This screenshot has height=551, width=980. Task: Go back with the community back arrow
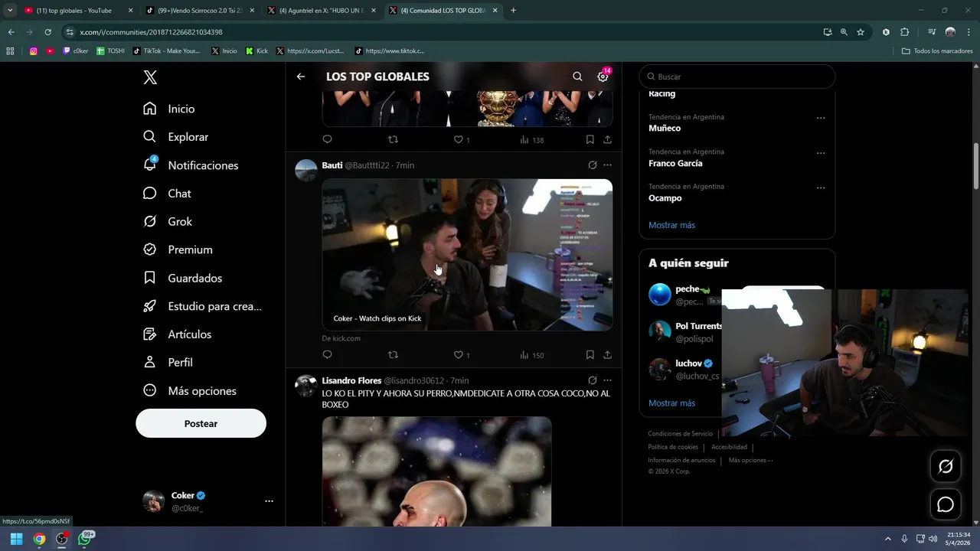pos(301,77)
